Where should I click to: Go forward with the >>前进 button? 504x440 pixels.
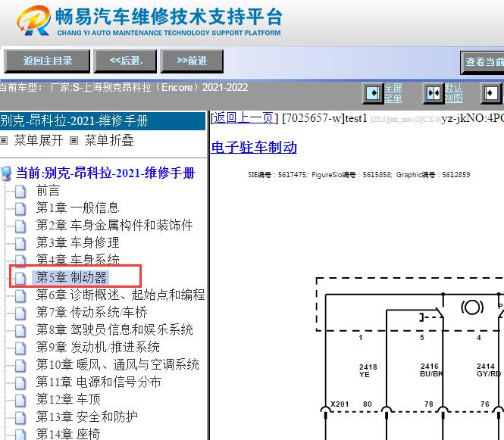[192, 61]
